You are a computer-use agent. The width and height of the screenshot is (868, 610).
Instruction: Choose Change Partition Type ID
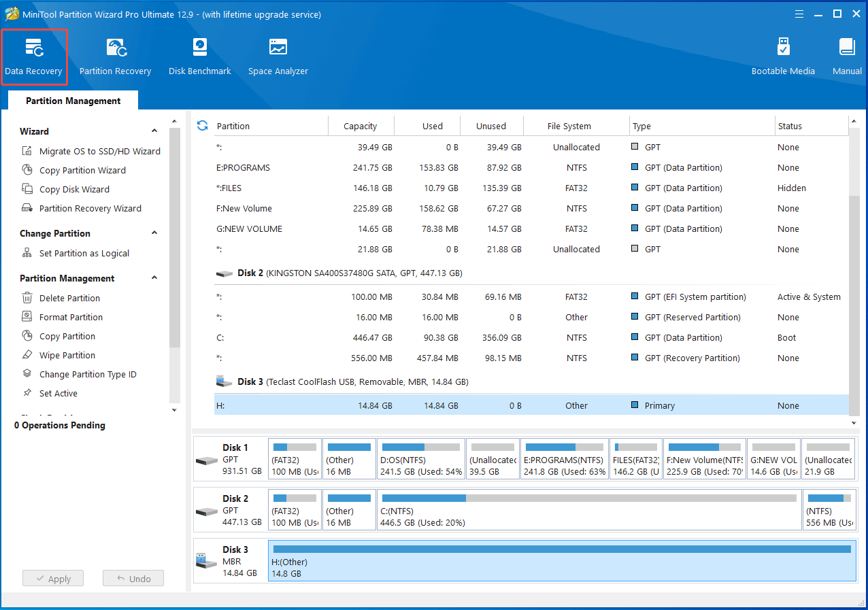(79, 374)
